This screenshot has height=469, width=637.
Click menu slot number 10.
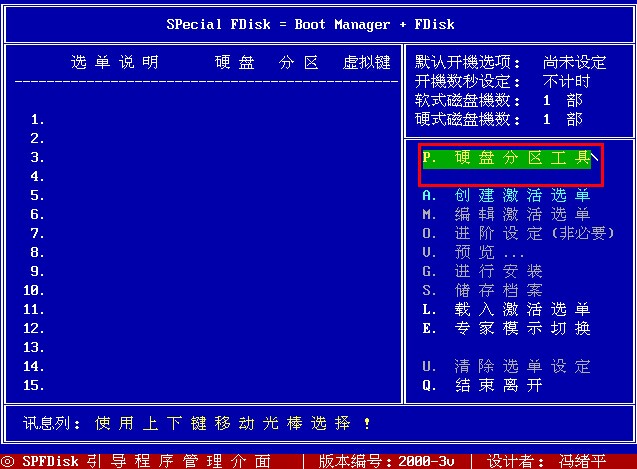pos(34,290)
